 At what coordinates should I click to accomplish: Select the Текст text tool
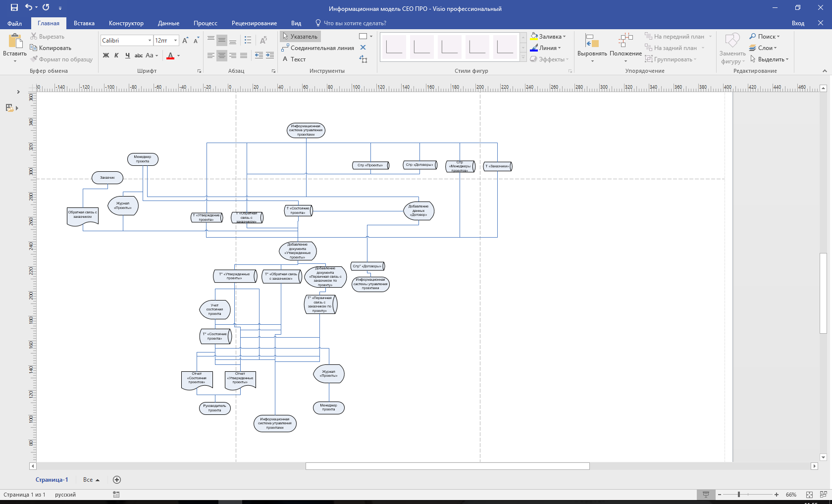[x=294, y=59]
